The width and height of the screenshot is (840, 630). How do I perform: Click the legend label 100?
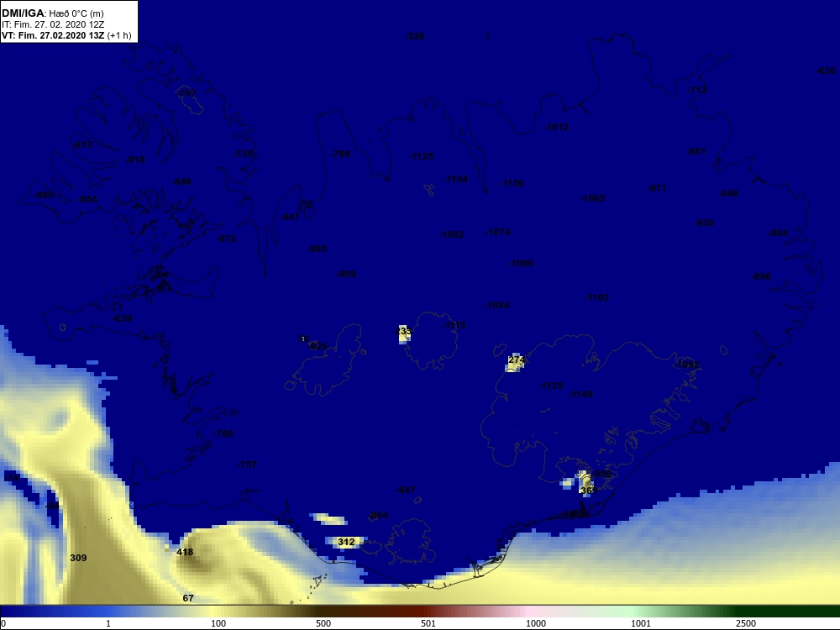point(218,623)
